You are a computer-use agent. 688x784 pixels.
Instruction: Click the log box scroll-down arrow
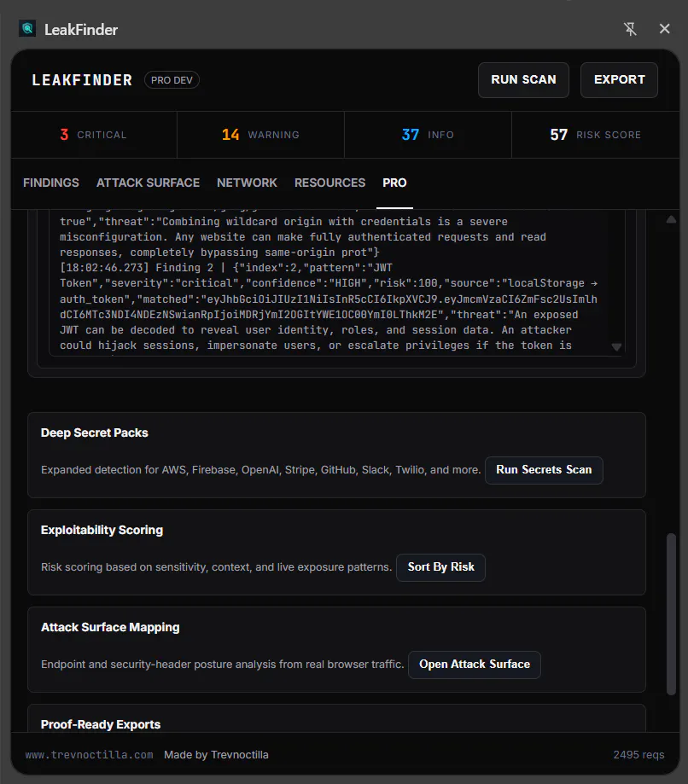(x=616, y=347)
